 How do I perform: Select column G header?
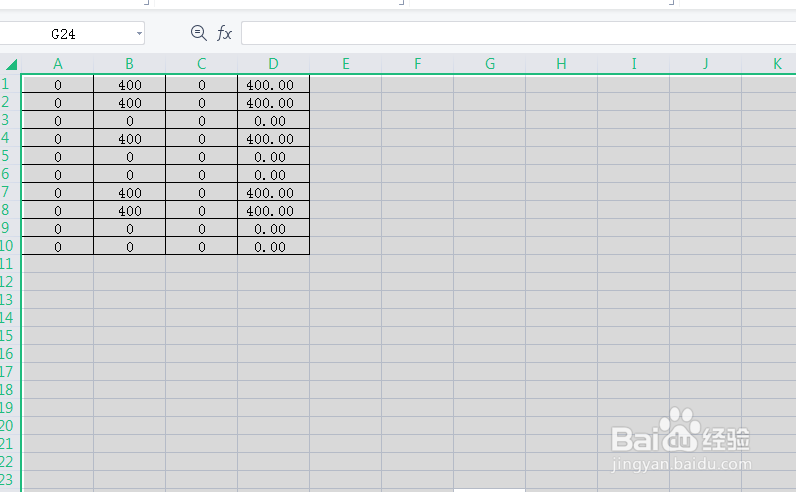coord(489,64)
